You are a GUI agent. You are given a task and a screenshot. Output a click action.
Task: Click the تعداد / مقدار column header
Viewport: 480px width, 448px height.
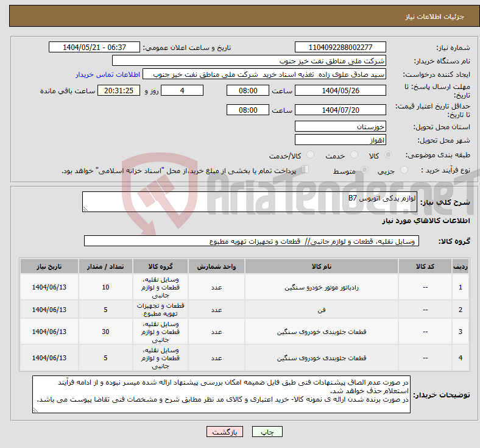(105, 266)
